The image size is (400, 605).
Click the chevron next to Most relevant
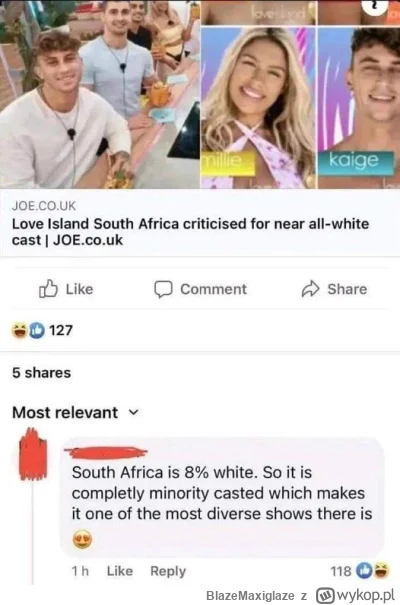[133, 413]
